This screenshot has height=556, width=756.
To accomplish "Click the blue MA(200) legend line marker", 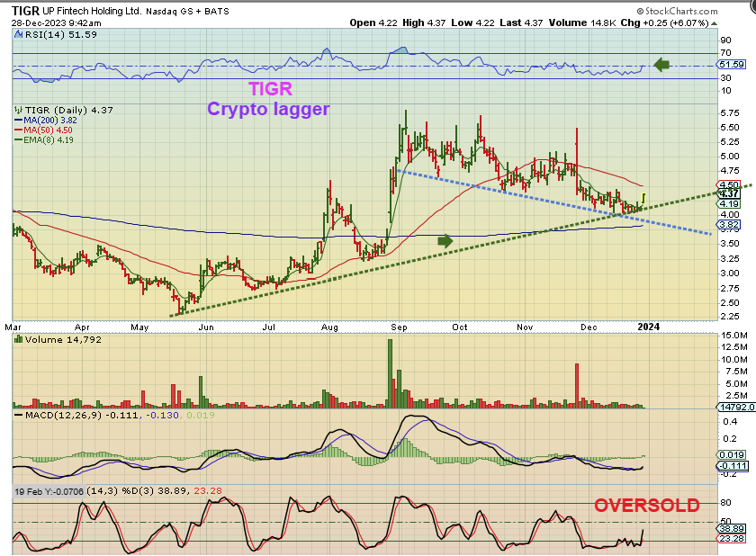I will (x=18, y=120).
